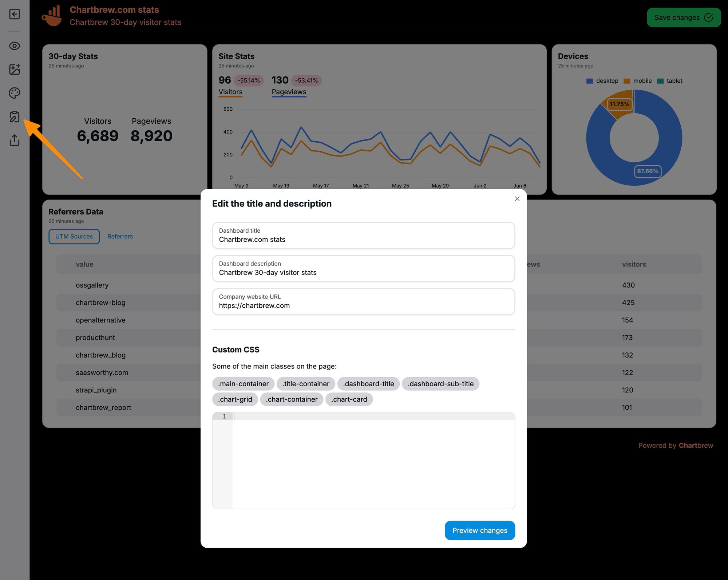Click the .chart-grid class chip
728x580 pixels.
234,399
